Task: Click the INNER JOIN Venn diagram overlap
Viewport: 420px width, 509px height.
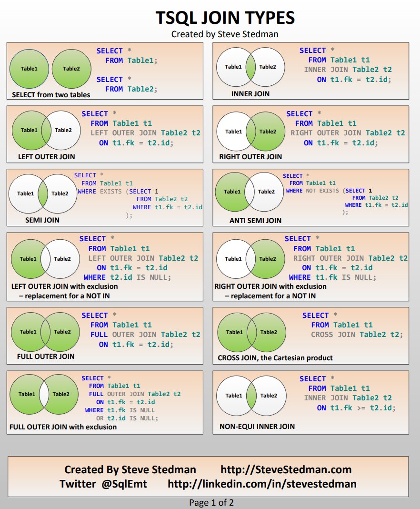Action: 250,67
